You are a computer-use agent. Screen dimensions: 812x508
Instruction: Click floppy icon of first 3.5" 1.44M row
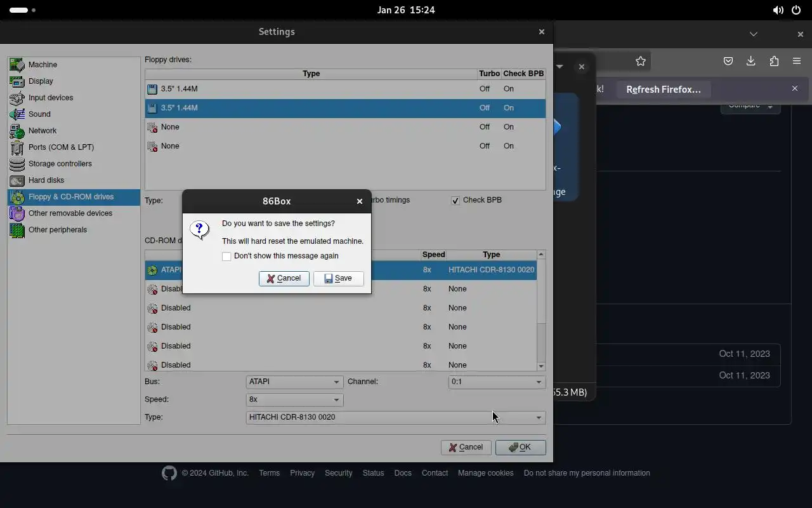[x=152, y=90]
